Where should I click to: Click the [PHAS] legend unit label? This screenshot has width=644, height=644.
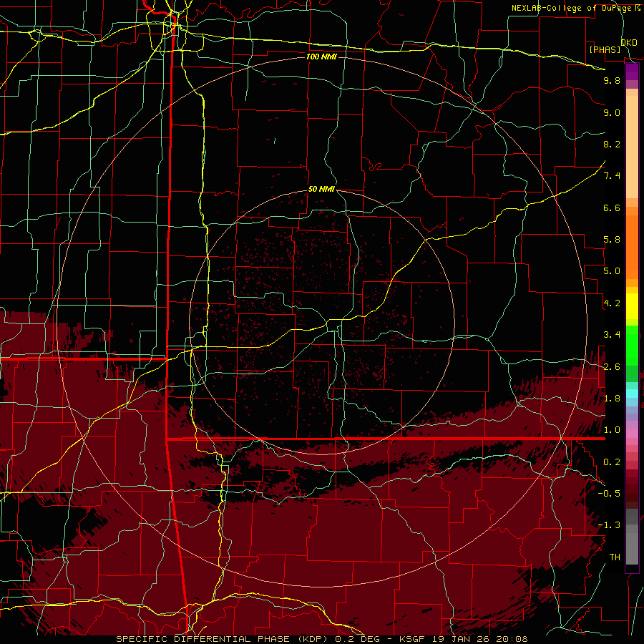coord(605,49)
